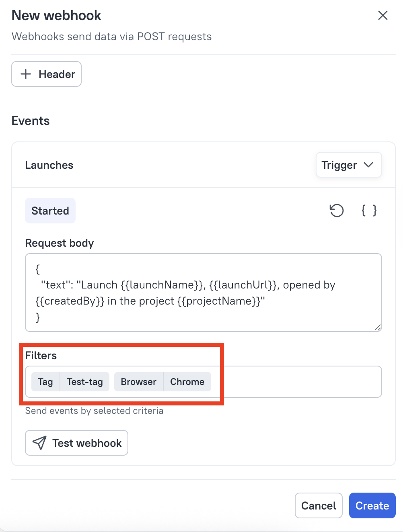Click the Chrome filter value

(x=187, y=382)
